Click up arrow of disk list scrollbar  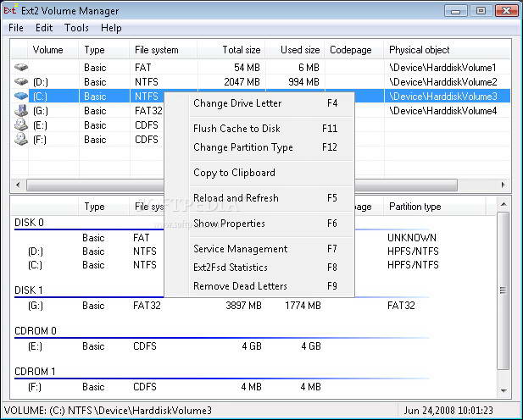(x=504, y=204)
